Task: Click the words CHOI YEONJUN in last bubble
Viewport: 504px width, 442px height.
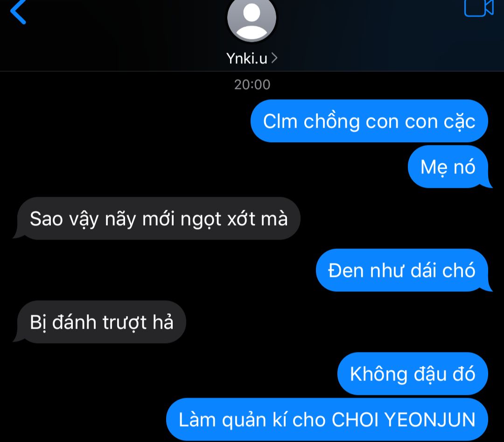Action: pos(403,420)
